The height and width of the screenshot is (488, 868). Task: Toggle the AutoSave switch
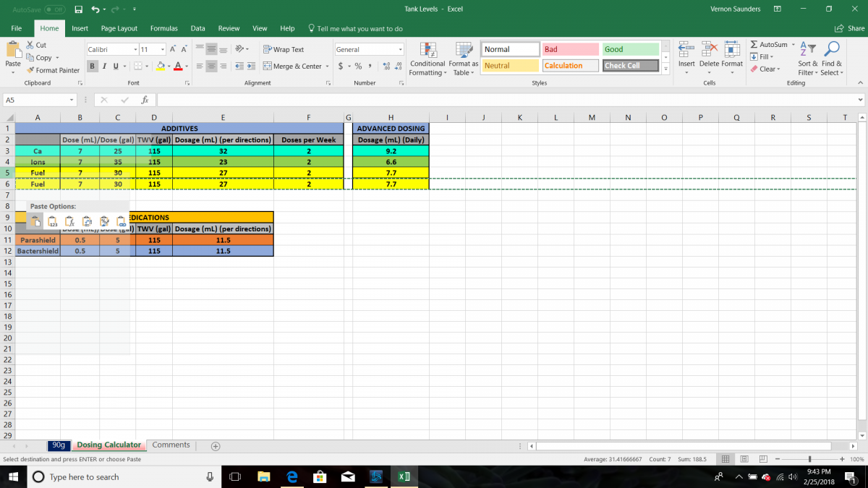click(x=54, y=9)
